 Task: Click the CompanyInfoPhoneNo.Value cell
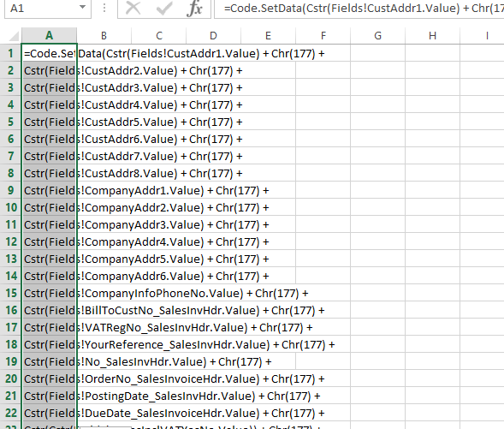[x=49, y=293]
